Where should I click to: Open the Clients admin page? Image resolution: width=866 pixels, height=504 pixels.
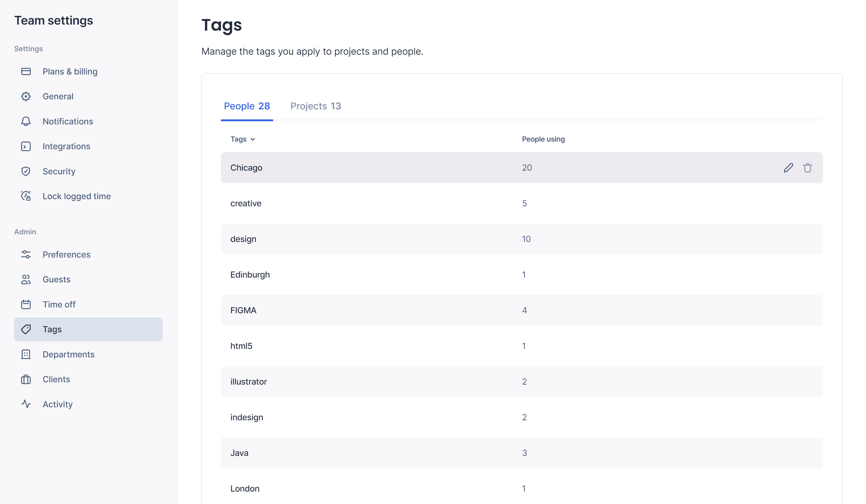click(56, 379)
